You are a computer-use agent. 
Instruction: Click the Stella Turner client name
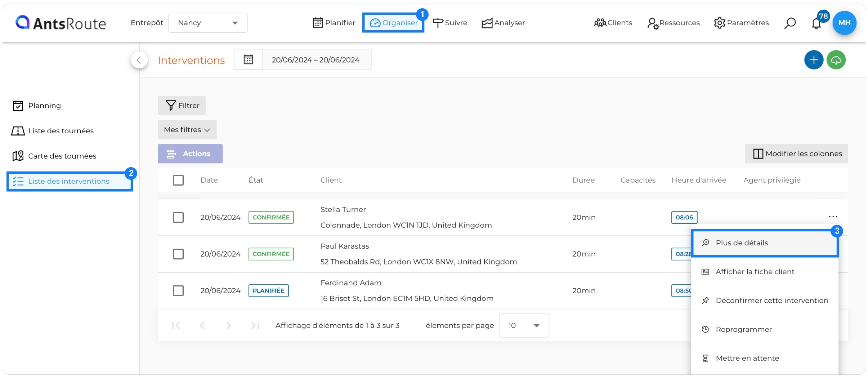[x=343, y=210]
